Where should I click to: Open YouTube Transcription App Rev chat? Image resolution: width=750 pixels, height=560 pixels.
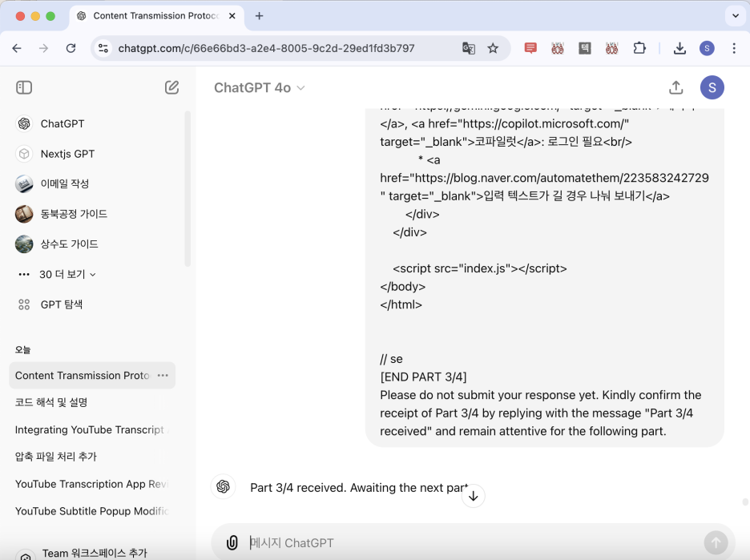pyautogui.click(x=92, y=484)
